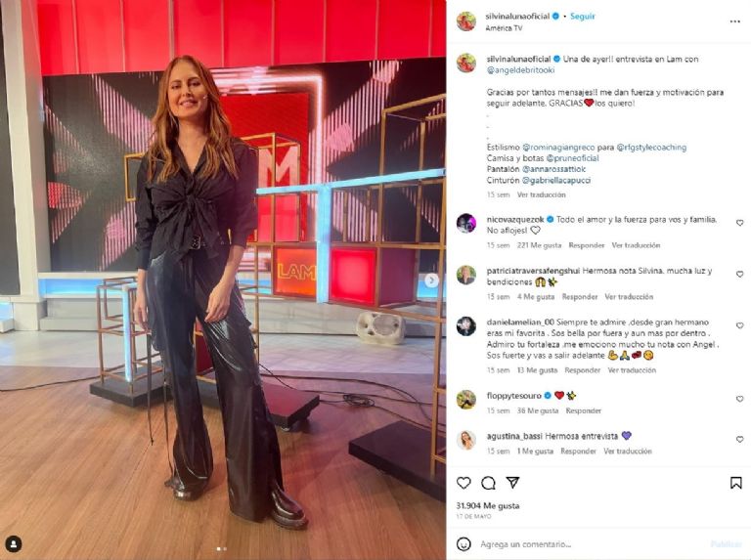Follow silvinalunaoficial with the Seguir link
This screenshot has width=751, height=560.
click(x=583, y=17)
